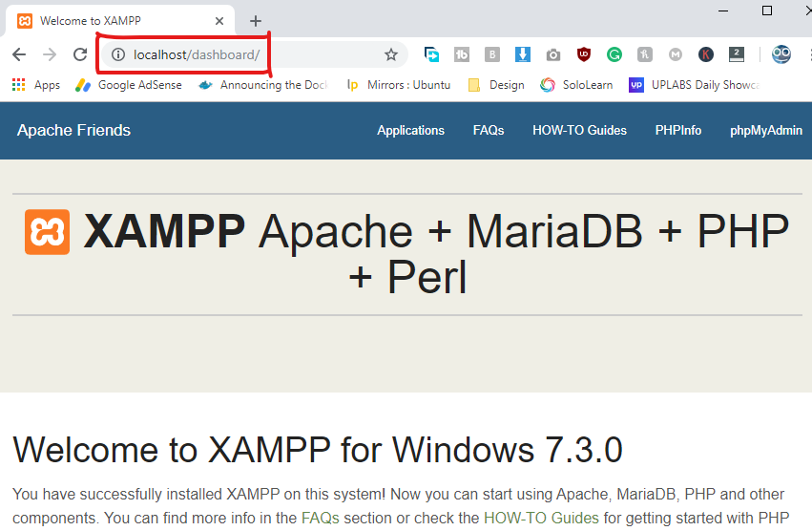Maximize the browser window
Image resolution: width=812 pixels, height=531 pixels.
tap(767, 11)
